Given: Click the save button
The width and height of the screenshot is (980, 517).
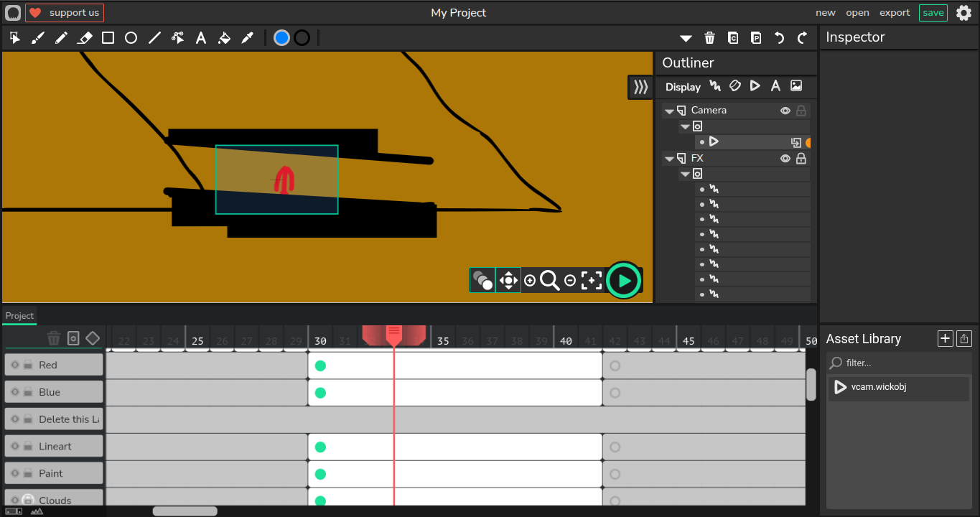Looking at the screenshot, I should click(933, 13).
